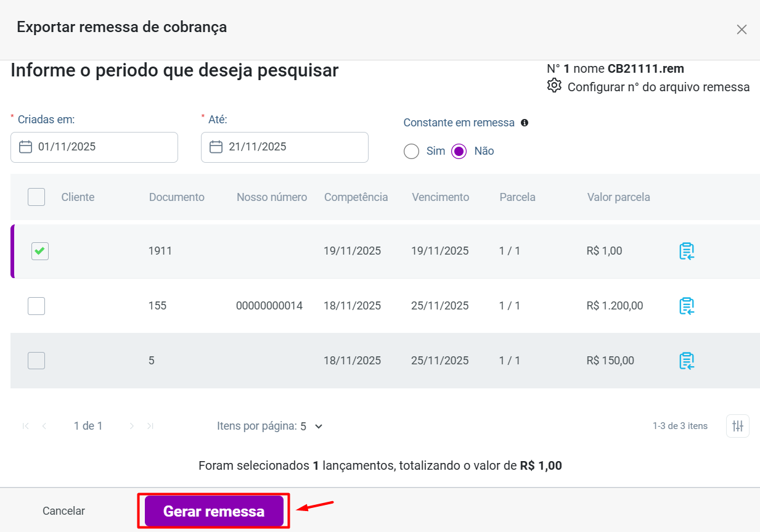
Task: Sort by Documento column header
Action: (177, 197)
